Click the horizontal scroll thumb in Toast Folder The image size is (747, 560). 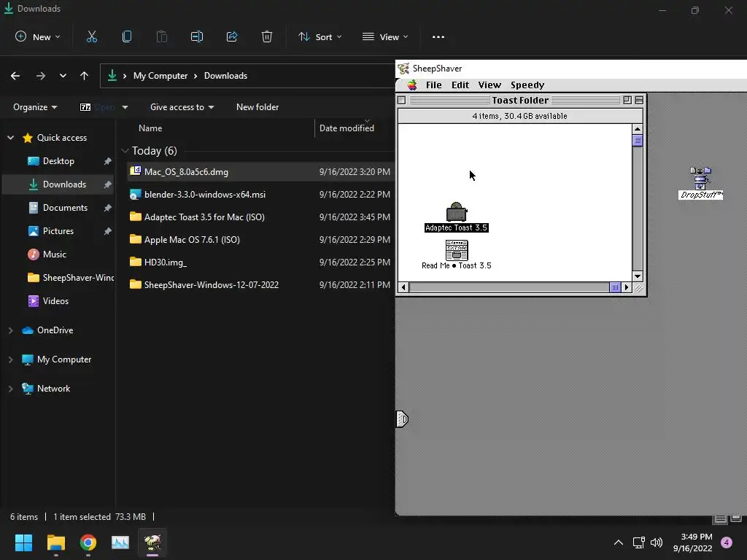point(615,287)
